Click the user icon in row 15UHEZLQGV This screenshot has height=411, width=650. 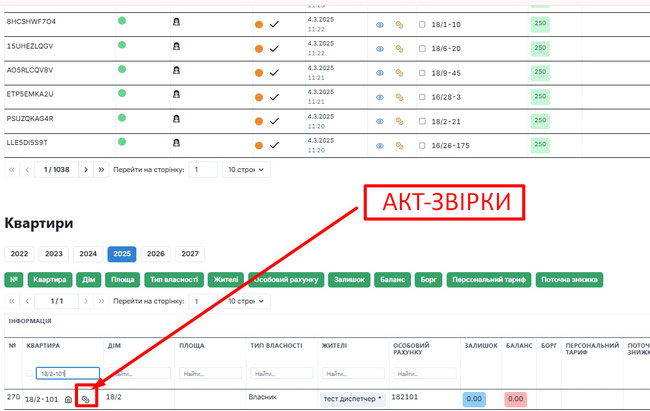coord(176,46)
